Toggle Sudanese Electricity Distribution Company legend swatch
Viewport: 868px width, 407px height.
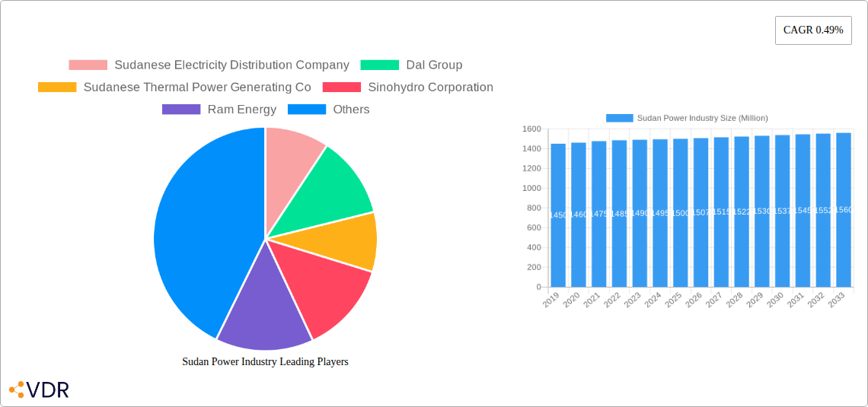tap(88, 65)
